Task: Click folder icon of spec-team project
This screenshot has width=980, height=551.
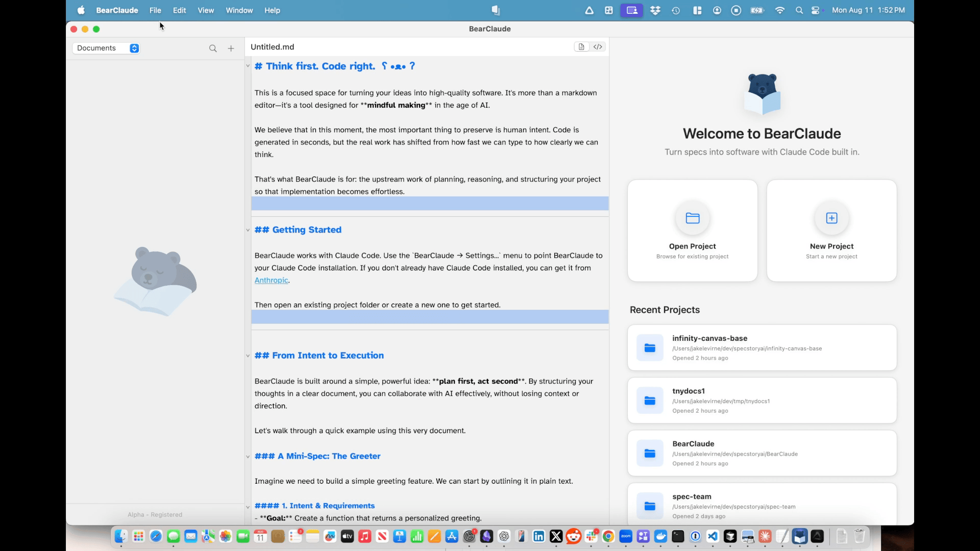Action: pyautogui.click(x=650, y=506)
